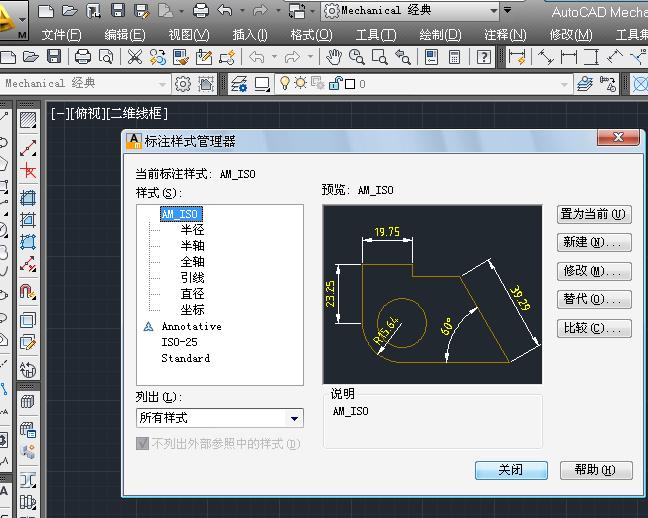Viewport: 648px width, 518px height.
Task: Click the 帮助(H) button
Action: click(596, 470)
